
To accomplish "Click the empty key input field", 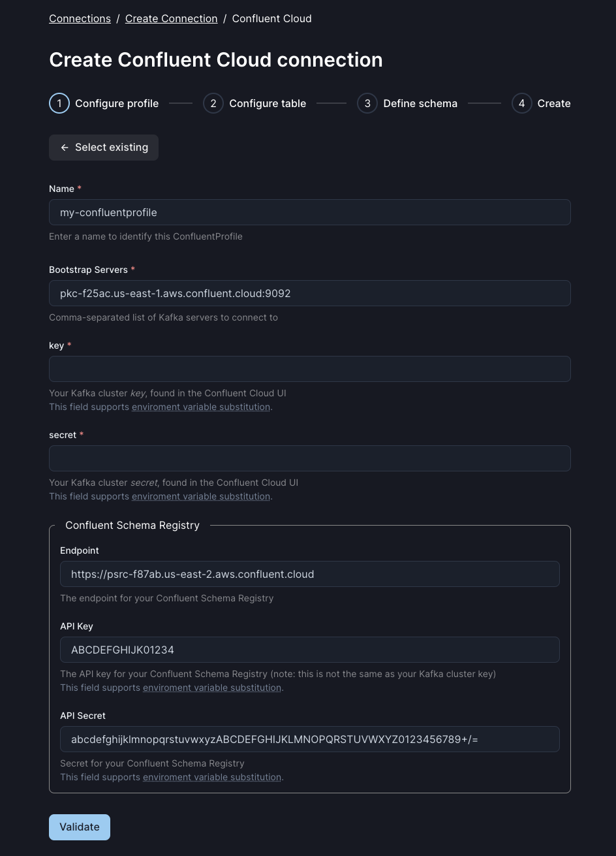I will [x=310, y=369].
